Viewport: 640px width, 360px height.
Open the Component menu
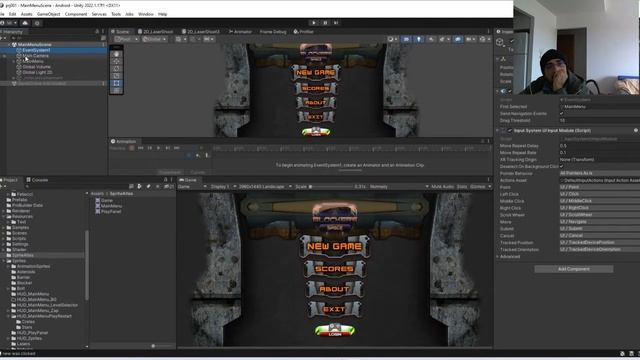pos(76,14)
